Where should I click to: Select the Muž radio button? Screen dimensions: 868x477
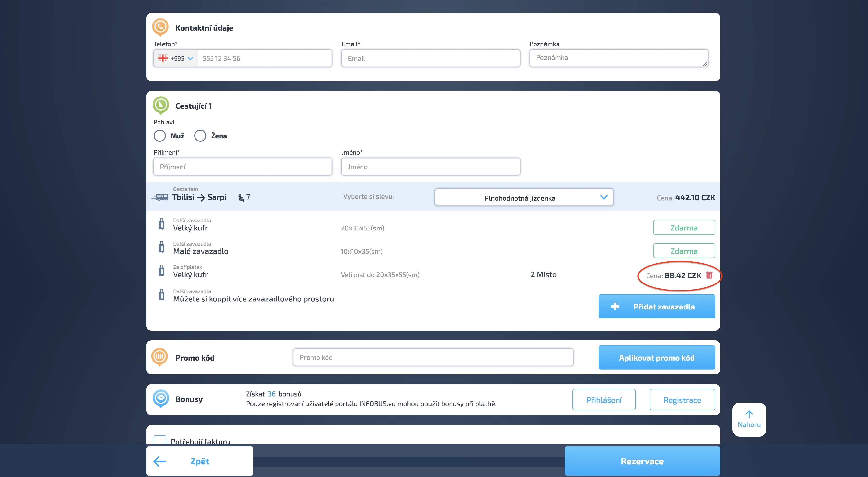pyautogui.click(x=160, y=136)
